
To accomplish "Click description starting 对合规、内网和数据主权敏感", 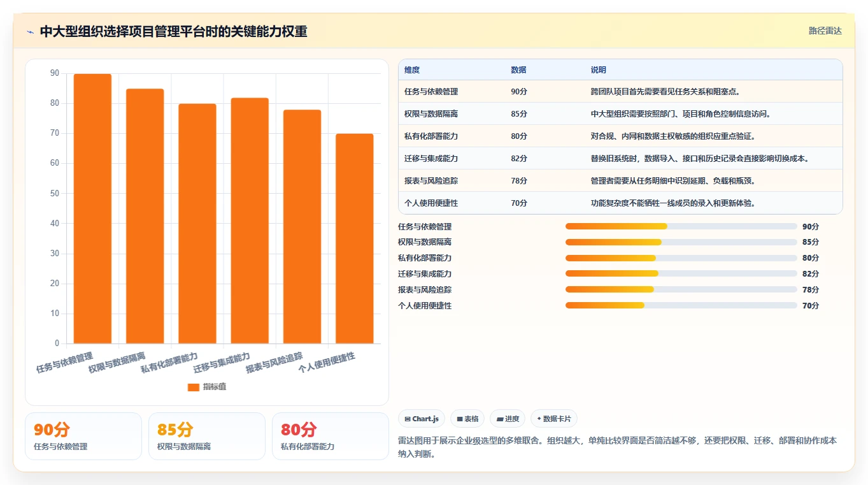I will 673,136.
